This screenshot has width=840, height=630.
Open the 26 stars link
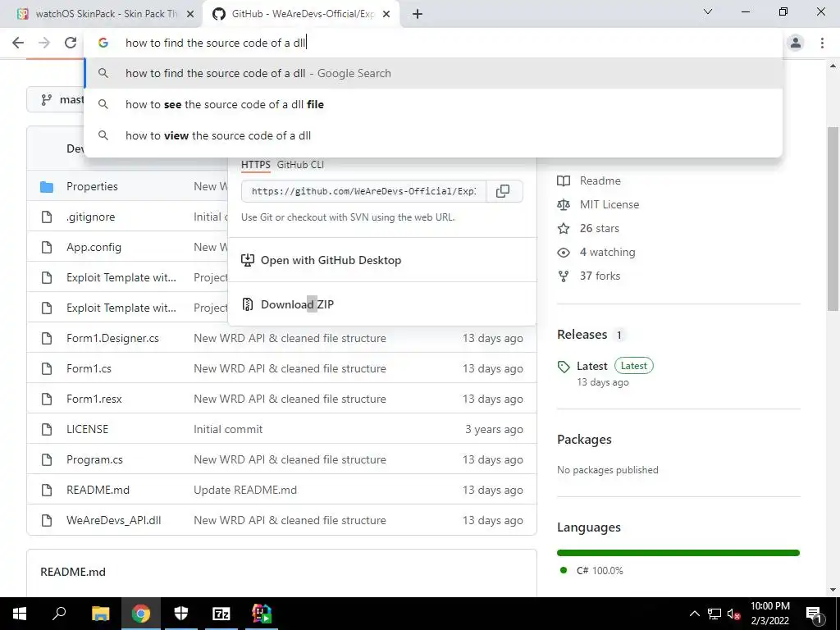[600, 228]
